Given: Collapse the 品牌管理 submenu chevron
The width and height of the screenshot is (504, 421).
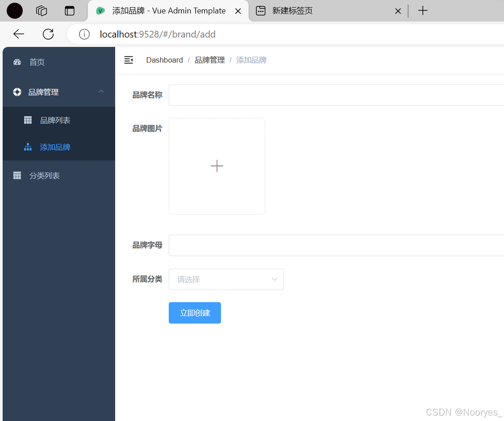Looking at the screenshot, I should point(101,92).
